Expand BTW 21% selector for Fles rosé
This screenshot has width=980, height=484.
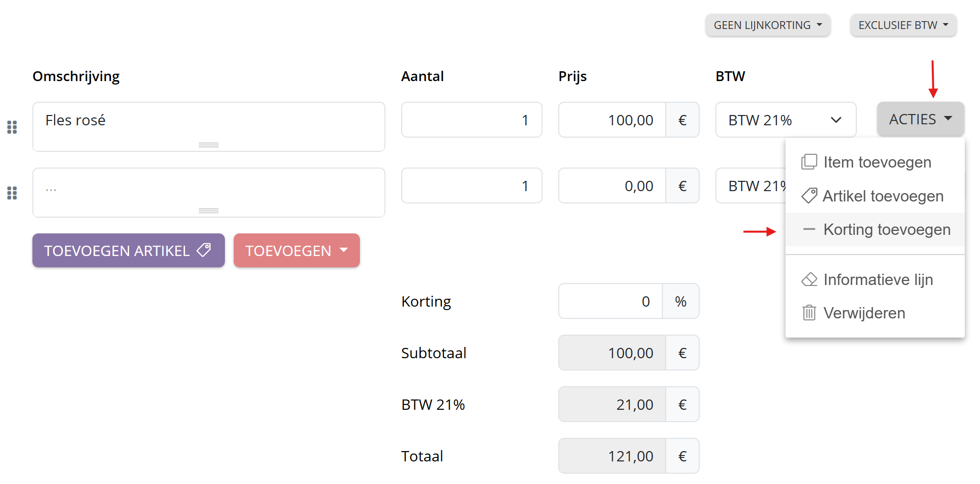[786, 120]
